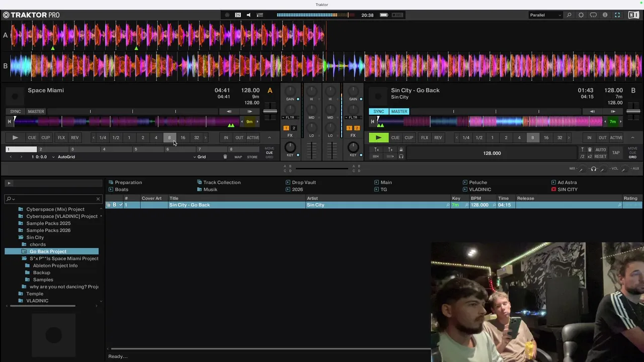
Task: Collapse Deck B advanced panel chevron
Action: (632, 138)
